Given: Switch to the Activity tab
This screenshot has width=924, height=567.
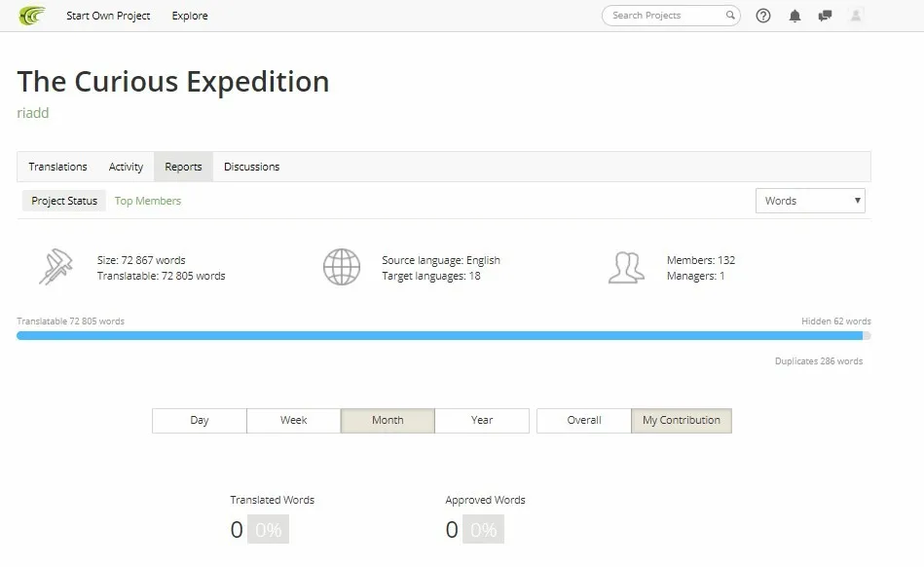Looking at the screenshot, I should click(127, 167).
